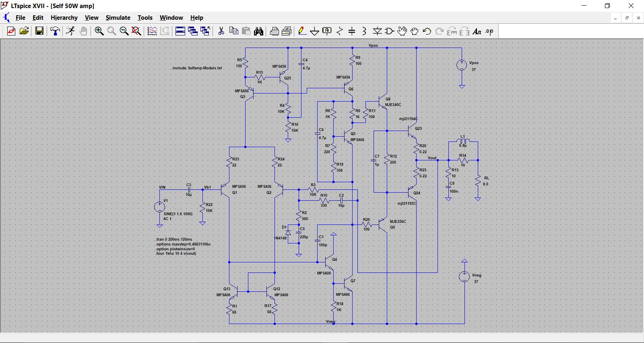The image size is (644, 343).
Task: Select the Drag closed-hand tool
Action: click(415, 31)
